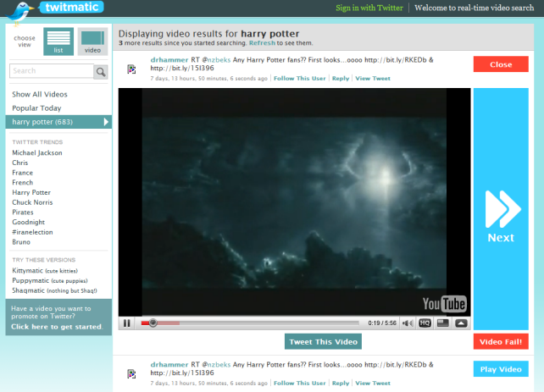The width and height of the screenshot is (544, 392).
Task: Click the YouTube logo on video
Action: point(444,304)
